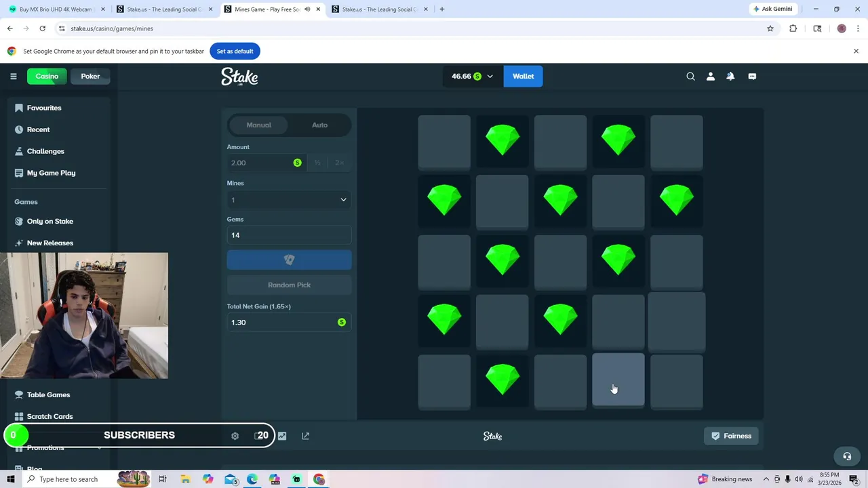Search games with the magnifier icon
Viewport: 868px width, 488px height.
(690, 77)
